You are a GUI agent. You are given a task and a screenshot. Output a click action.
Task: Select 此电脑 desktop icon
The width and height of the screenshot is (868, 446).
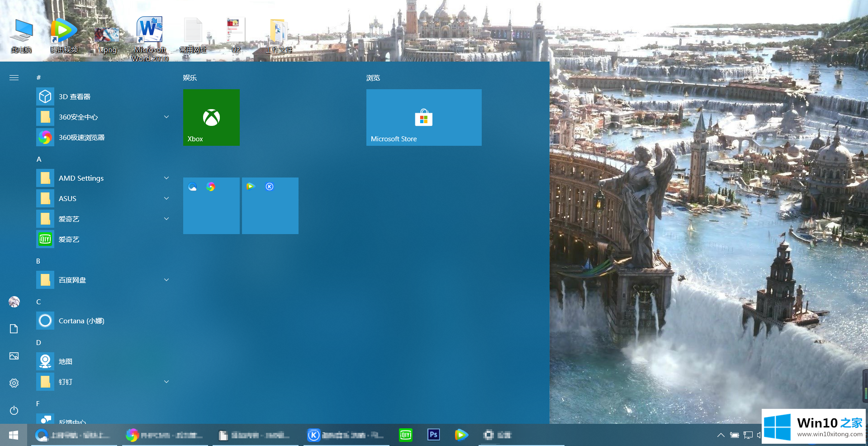[x=22, y=36]
